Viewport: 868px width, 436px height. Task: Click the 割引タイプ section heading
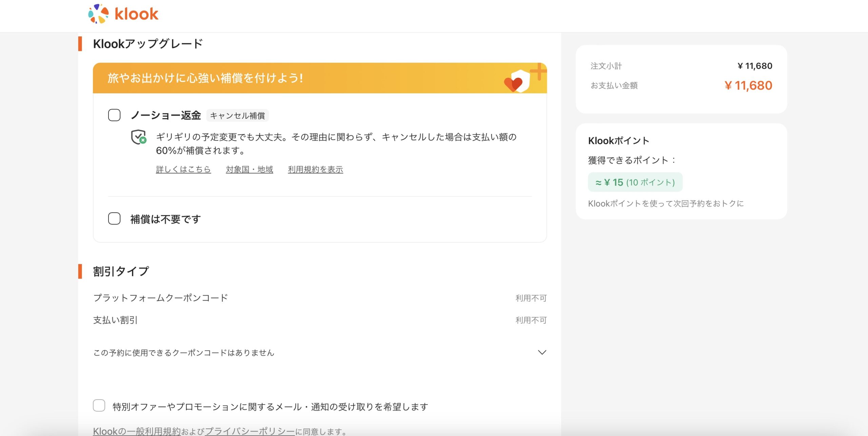click(x=121, y=271)
